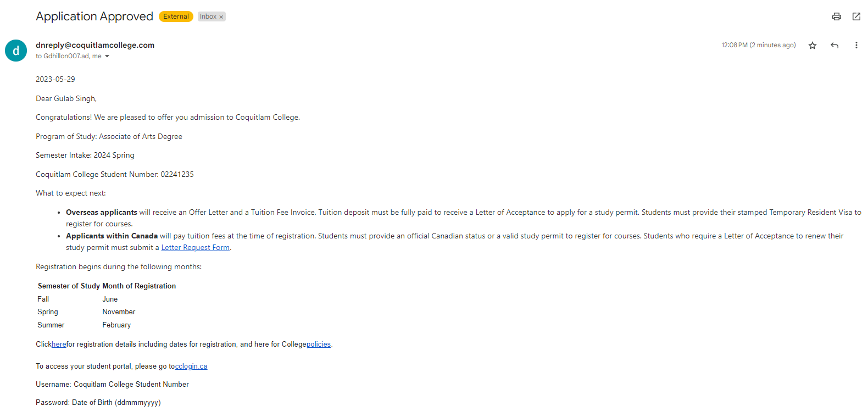The height and width of the screenshot is (417, 868).
Task: Click the Semester of Study table header
Action: (69, 286)
